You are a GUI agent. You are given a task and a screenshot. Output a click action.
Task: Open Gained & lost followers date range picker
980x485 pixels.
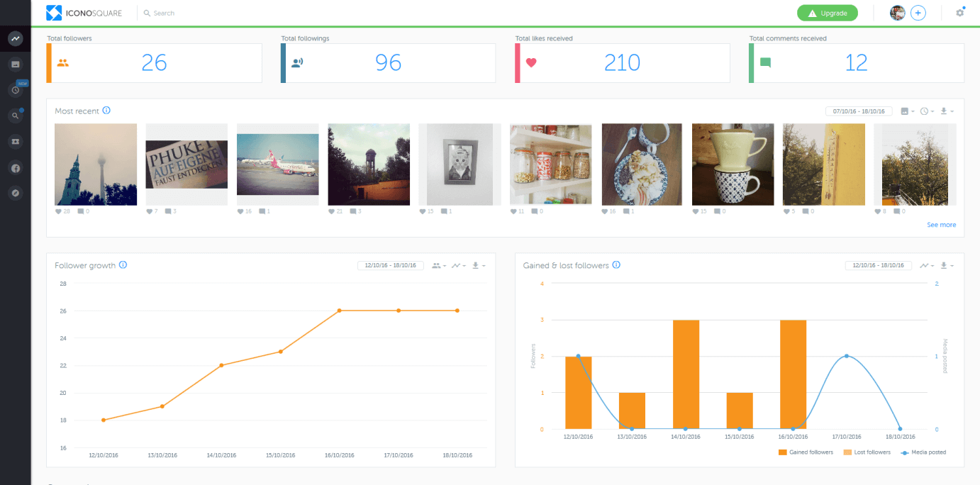(x=878, y=266)
